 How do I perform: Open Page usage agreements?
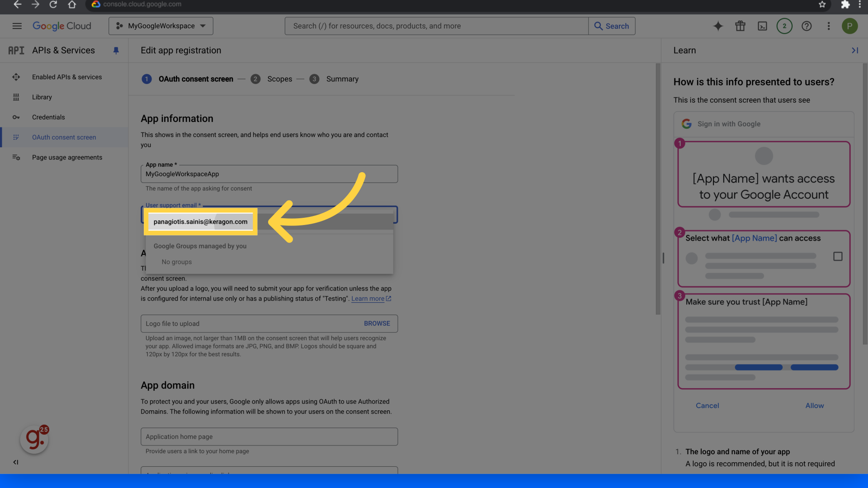point(67,157)
